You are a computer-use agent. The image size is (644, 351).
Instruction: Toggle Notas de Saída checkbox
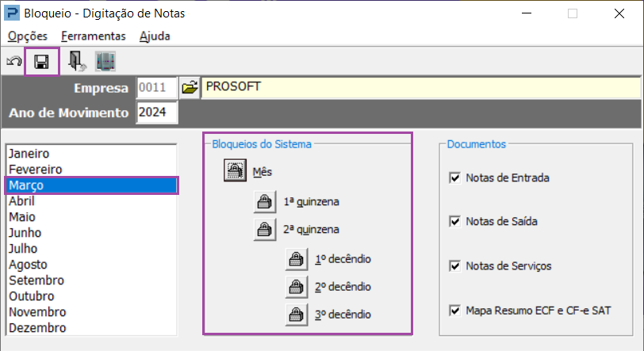pos(454,222)
